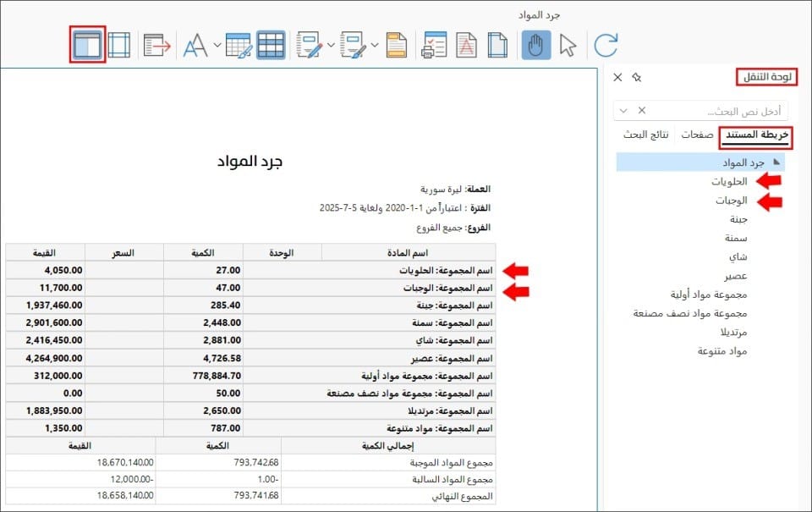Click the row اسم المجموعة: عصير

250,358
